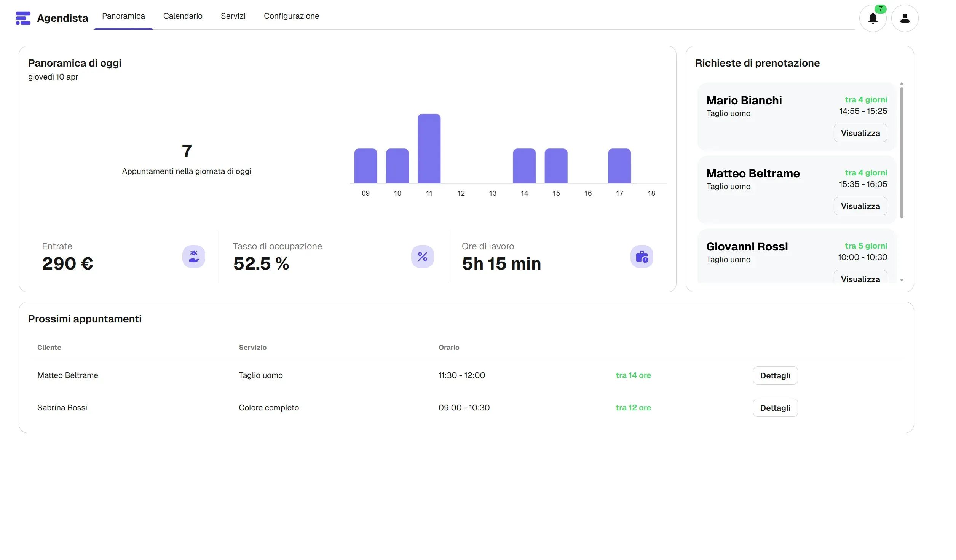Click the notification badge showing 7
The height and width of the screenshot is (560, 956).
[x=880, y=9]
